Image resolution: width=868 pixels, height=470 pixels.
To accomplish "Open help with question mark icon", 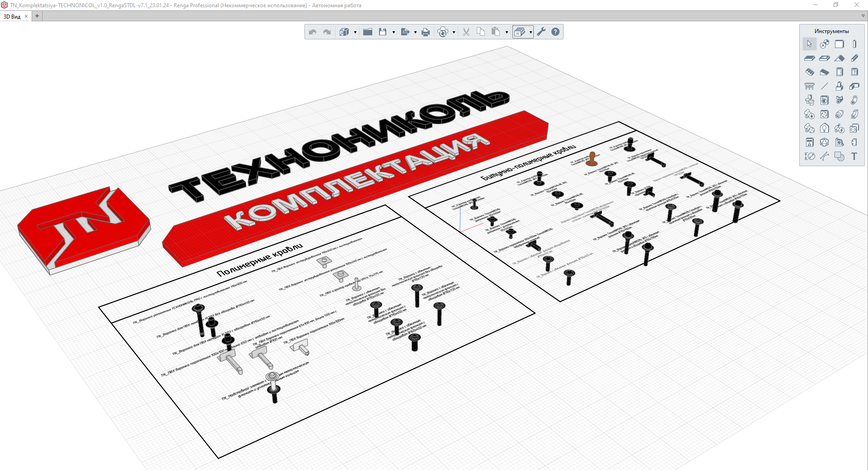I will point(555,32).
